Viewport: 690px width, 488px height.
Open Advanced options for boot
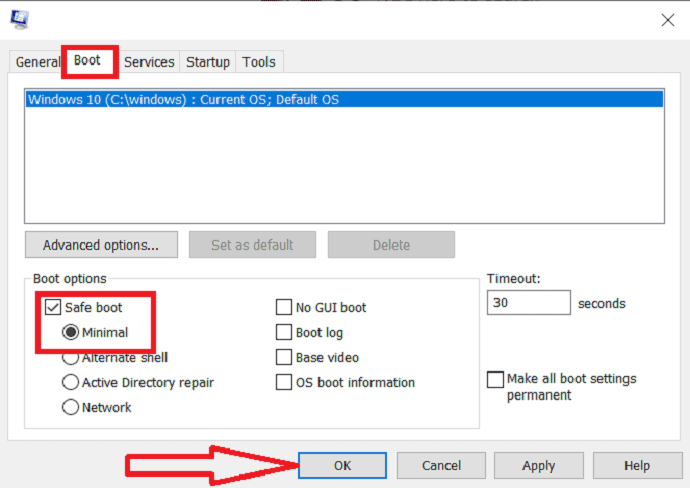[100, 245]
